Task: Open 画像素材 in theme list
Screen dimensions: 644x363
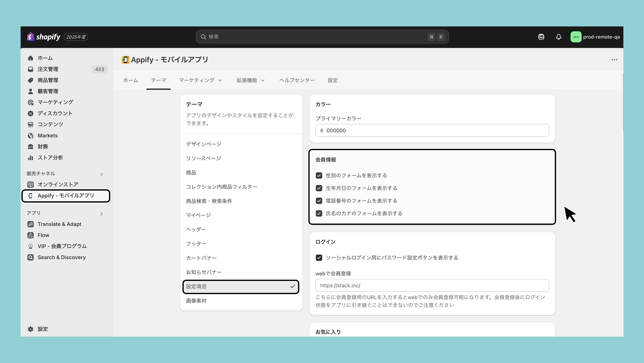Action: pos(196,301)
